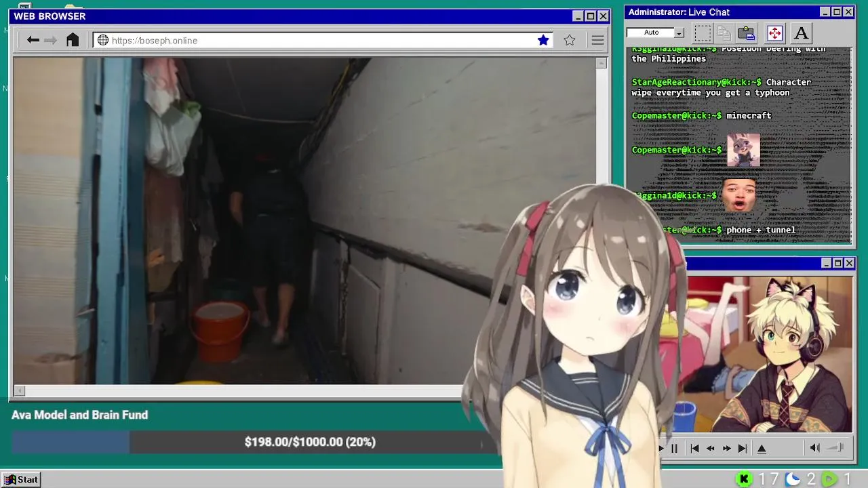Click the globe icon in address bar
This screenshot has width=868, height=488.
tap(103, 40)
